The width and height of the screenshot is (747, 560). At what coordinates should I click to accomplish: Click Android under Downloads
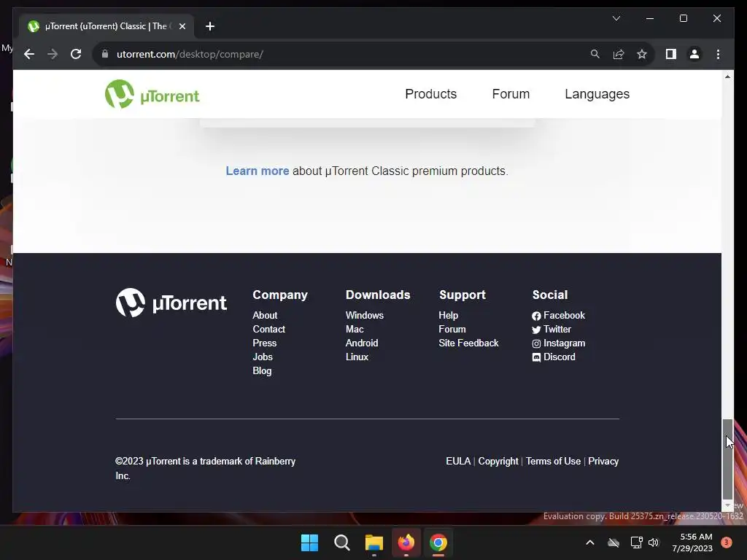(x=362, y=343)
